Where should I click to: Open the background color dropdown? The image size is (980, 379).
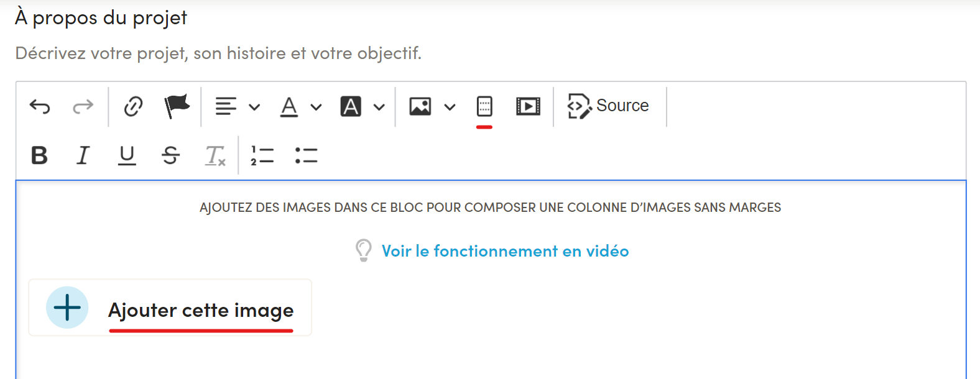coord(363,107)
